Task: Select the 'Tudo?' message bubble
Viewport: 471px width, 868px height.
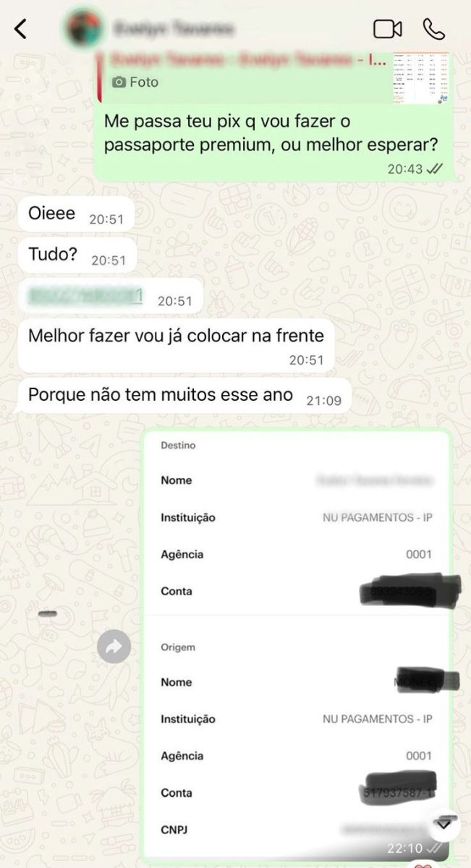Action: 77,255
